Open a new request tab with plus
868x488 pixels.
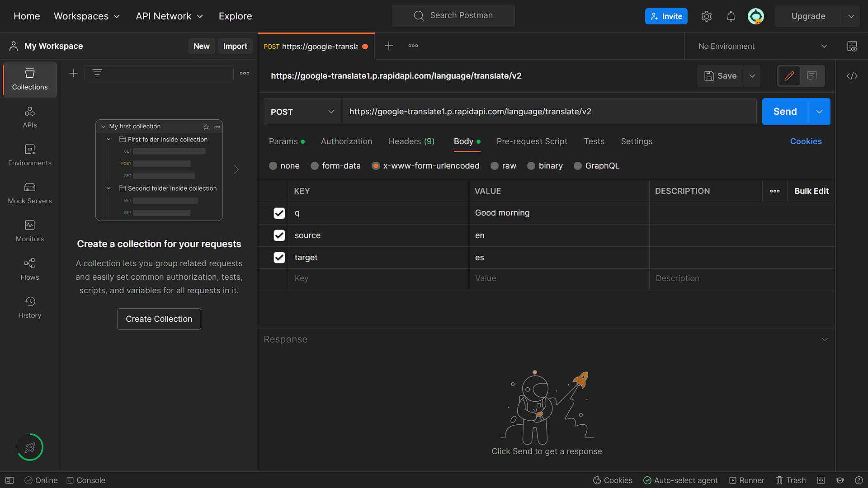389,46
